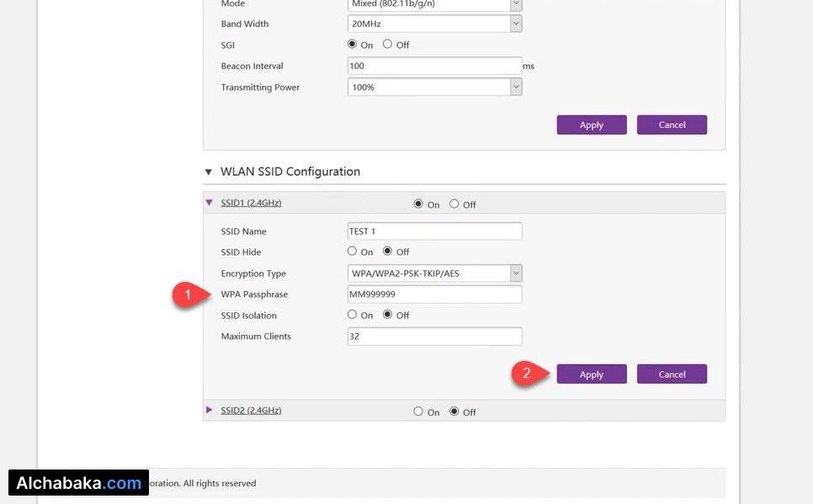Screen dimensions: 813x504
Task: Open the Encryption Type dropdown
Action: (516, 273)
